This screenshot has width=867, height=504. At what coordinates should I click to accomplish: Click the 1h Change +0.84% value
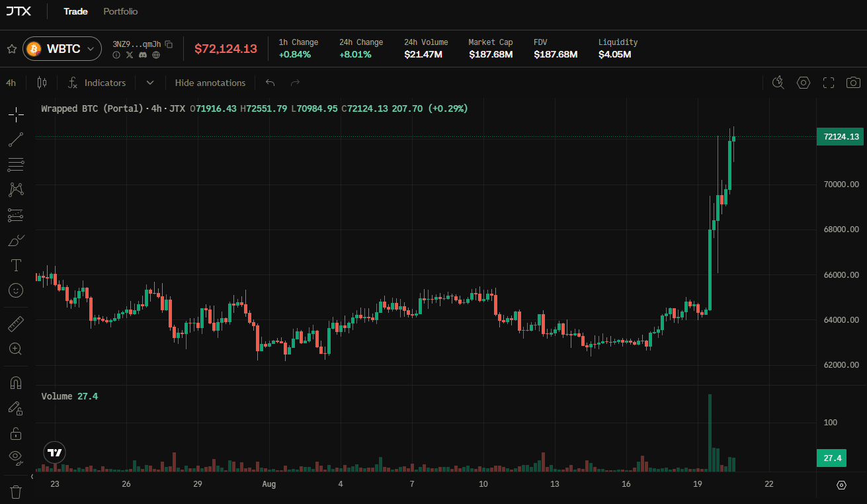pyautogui.click(x=294, y=54)
